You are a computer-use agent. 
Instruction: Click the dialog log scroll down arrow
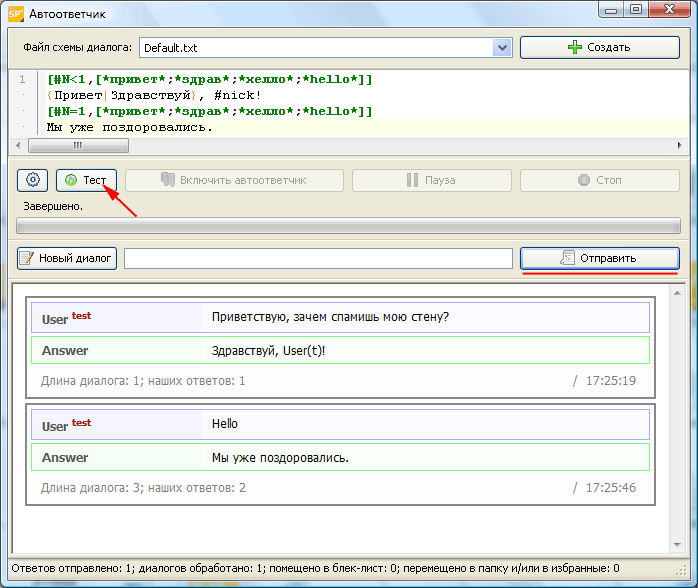[x=677, y=545]
